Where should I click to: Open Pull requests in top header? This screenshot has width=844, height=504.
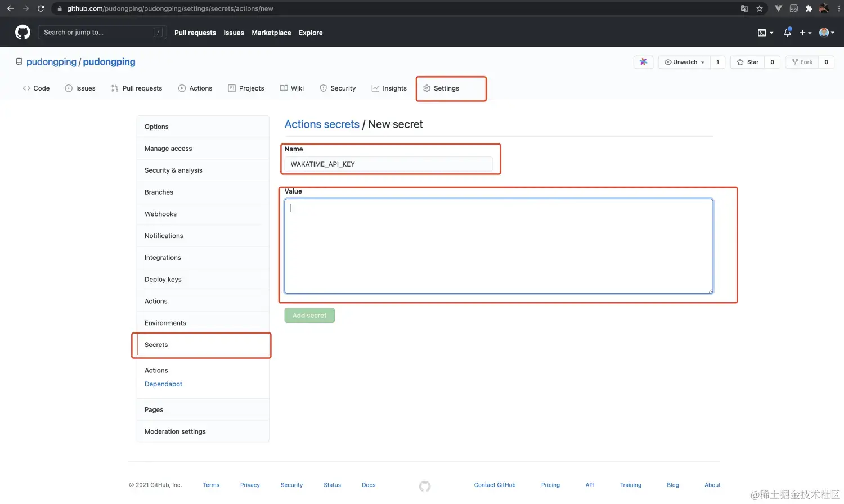[x=195, y=33]
